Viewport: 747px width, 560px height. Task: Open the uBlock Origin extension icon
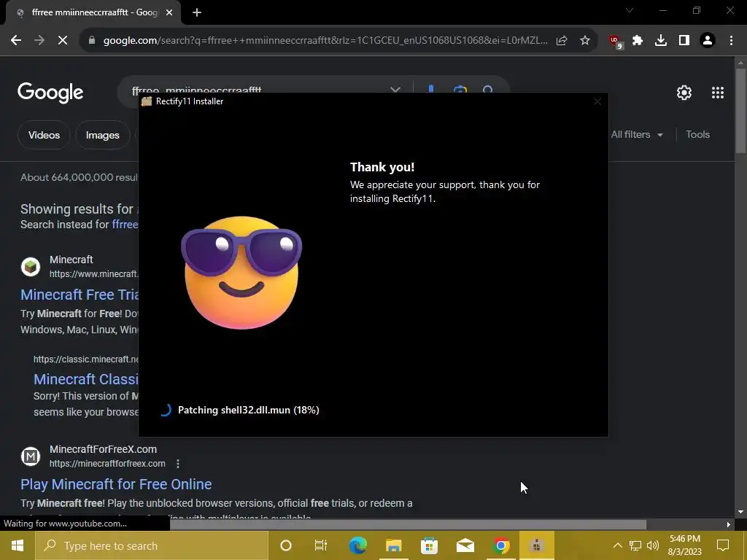pos(616,41)
